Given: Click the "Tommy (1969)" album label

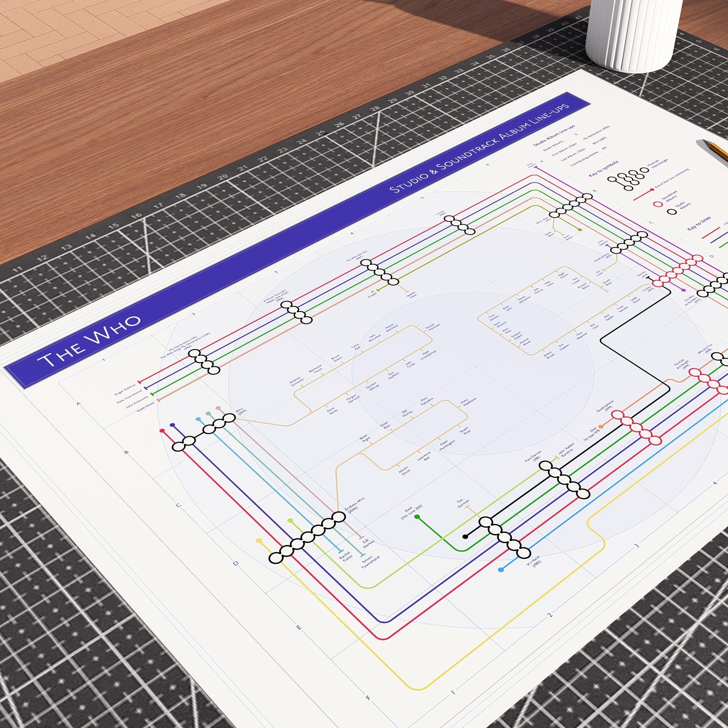Looking at the screenshot, I should click(441, 214).
